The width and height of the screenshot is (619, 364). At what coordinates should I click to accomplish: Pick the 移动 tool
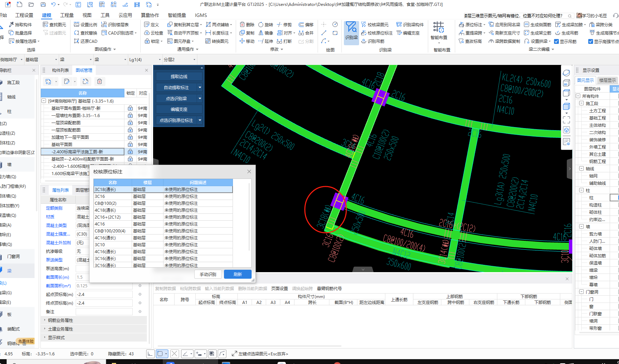[x=247, y=41]
